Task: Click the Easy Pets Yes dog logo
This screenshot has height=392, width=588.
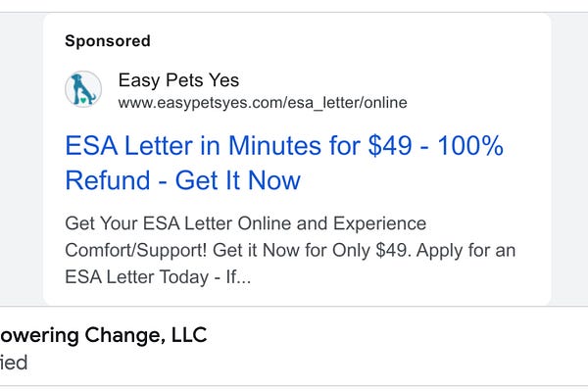Action: pyautogui.click(x=83, y=89)
